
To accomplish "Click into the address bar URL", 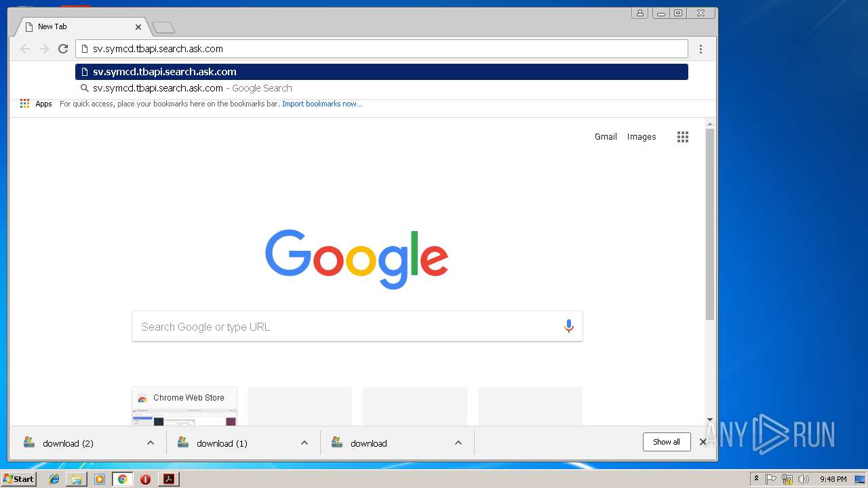I will click(382, 49).
